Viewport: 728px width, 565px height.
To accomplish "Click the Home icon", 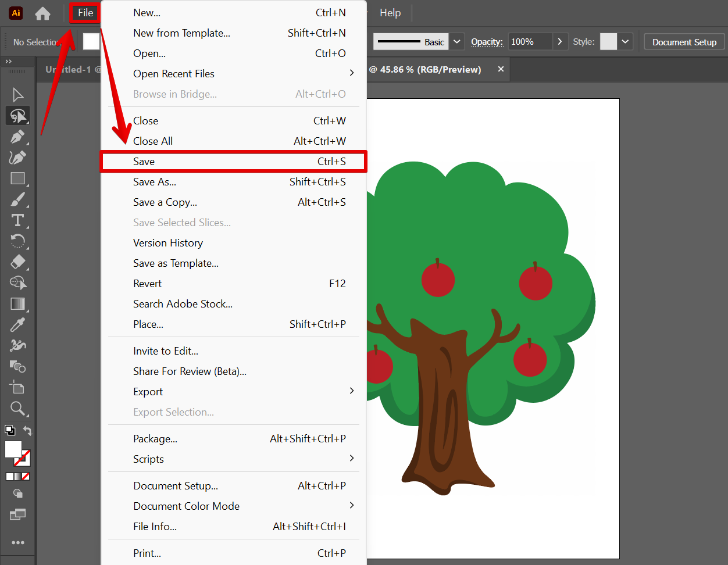I will (x=42, y=13).
